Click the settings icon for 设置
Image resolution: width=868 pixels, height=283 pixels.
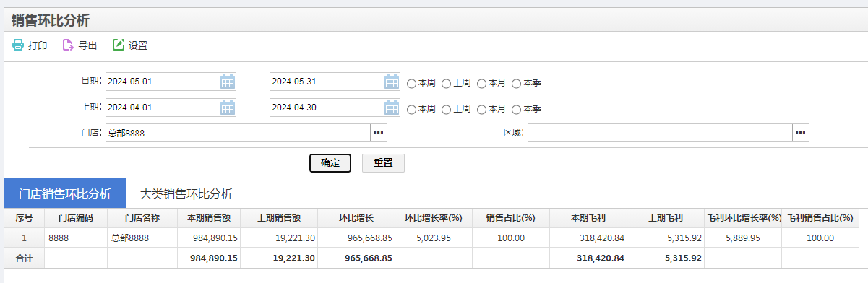point(119,45)
